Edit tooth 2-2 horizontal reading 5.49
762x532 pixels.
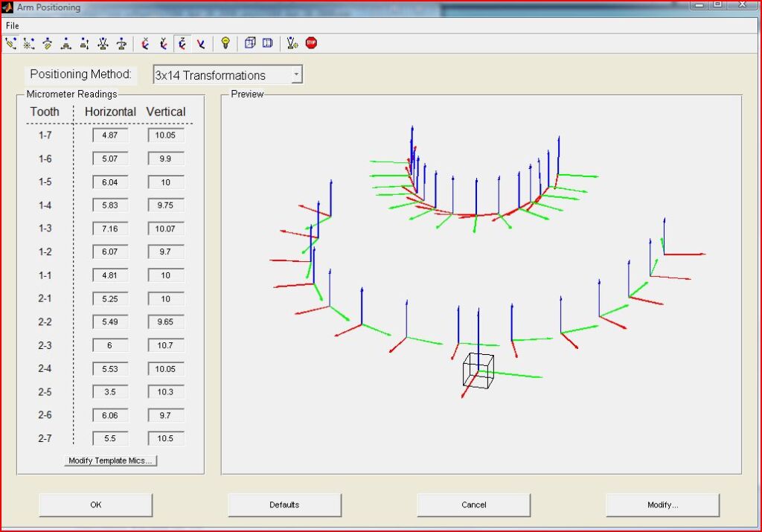click(110, 321)
